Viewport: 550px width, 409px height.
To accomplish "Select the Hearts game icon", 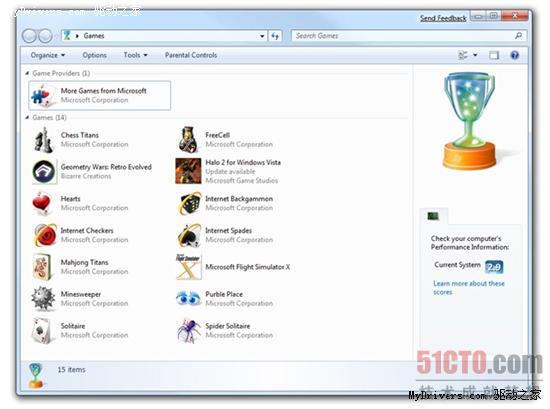I will tap(42, 203).
